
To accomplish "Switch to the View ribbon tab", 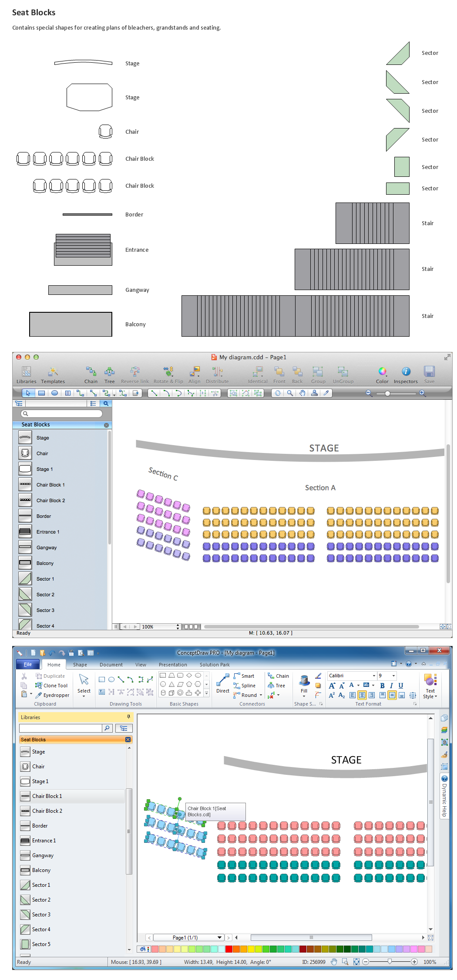I will tap(141, 665).
